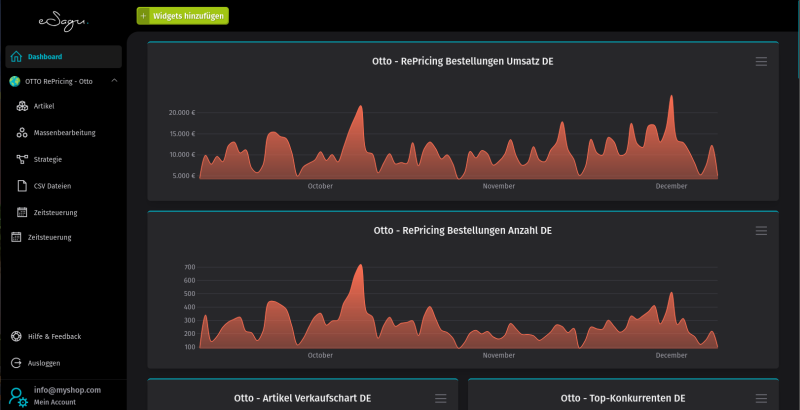Open the Top-Konkurrenten DE widget menu
This screenshot has width=800, height=410.
(x=761, y=398)
